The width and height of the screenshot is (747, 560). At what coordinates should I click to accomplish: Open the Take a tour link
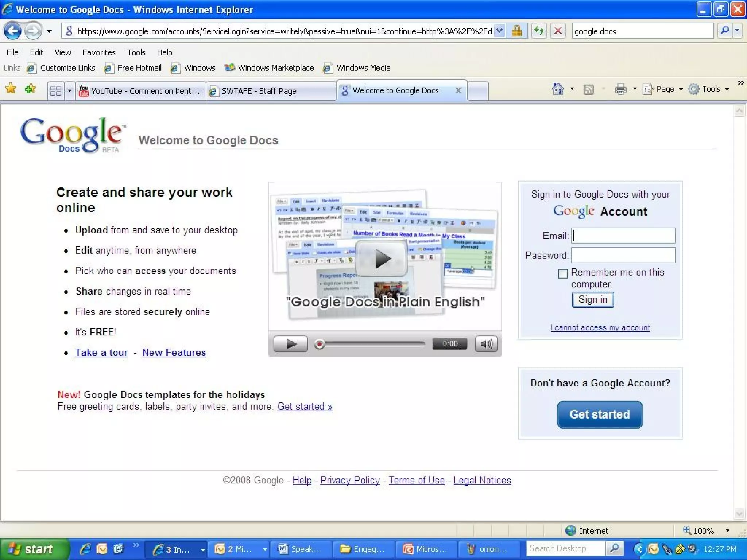(x=101, y=353)
